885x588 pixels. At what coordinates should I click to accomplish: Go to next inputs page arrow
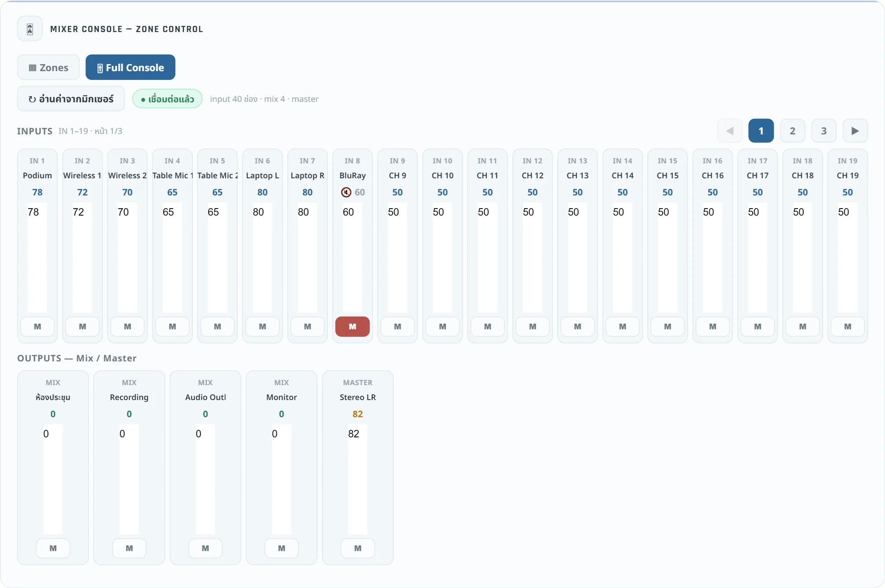[x=855, y=131]
